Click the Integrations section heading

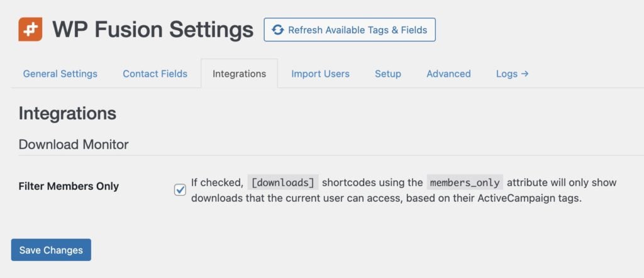pyautogui.click(x=67, y=113)
